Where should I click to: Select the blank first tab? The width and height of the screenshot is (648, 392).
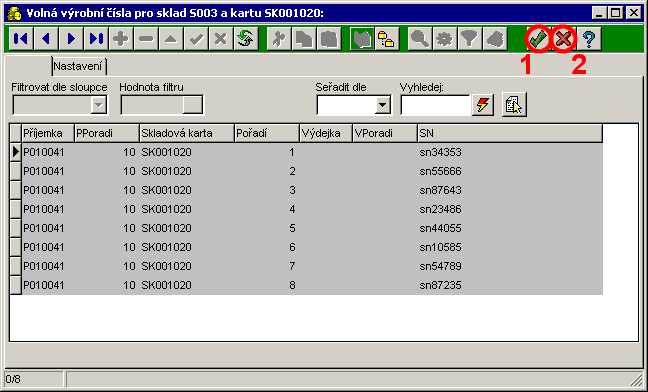(28, 66)
